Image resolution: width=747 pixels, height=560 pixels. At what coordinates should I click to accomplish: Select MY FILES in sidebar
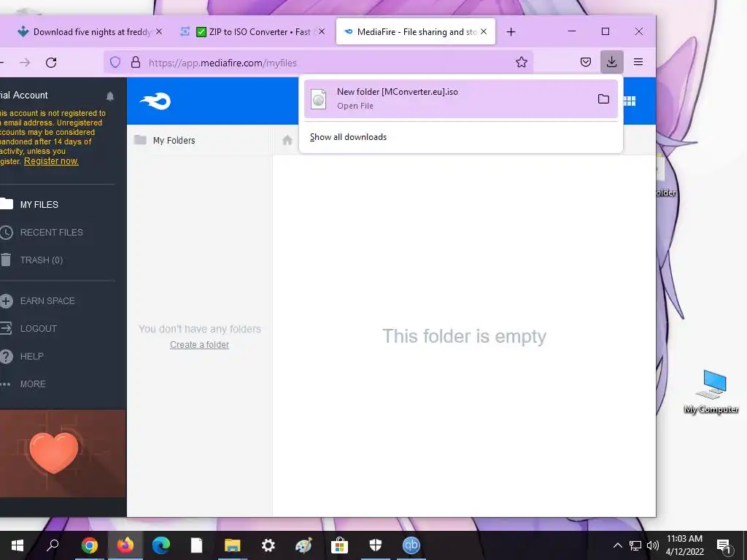click(x=39, y=205)
